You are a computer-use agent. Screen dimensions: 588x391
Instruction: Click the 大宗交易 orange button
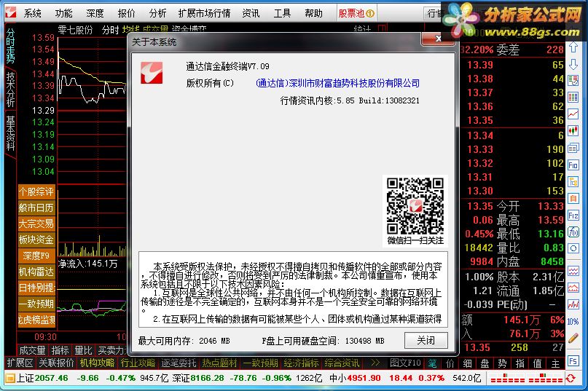(36, 224)
